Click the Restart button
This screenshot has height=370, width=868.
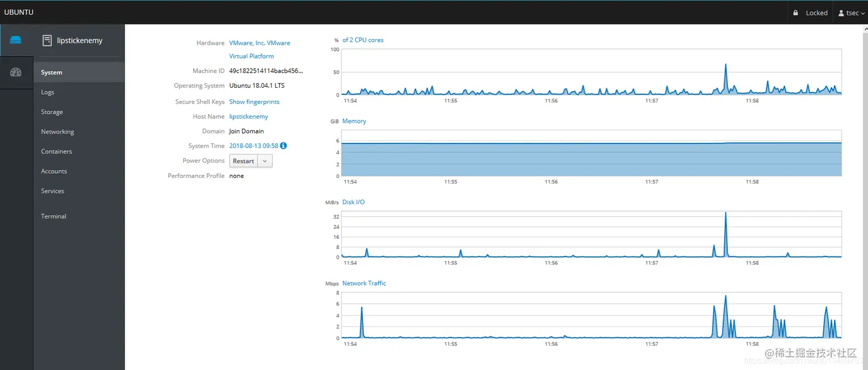click(x=243, y=161)
